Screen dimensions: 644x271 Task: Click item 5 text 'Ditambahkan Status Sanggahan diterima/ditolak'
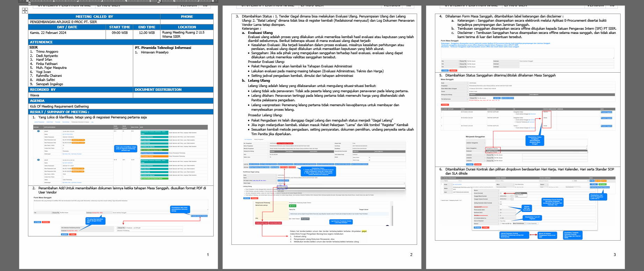[500, 75]
